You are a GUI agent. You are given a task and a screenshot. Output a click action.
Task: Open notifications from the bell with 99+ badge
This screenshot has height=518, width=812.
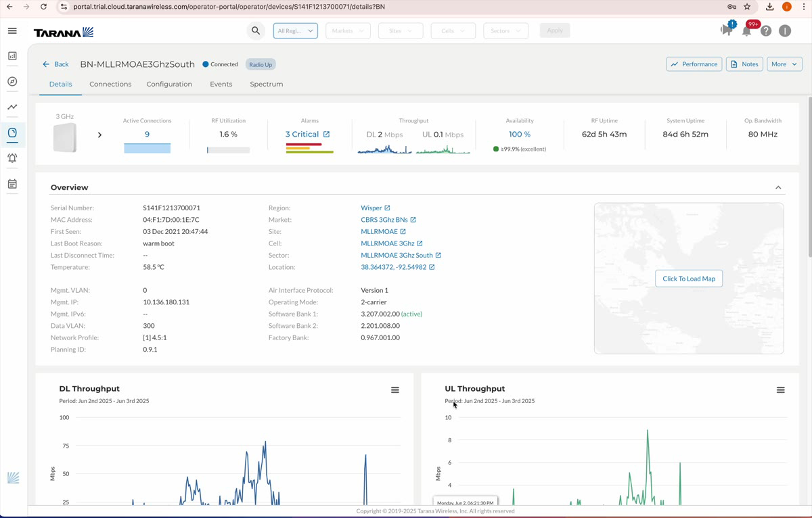coord(746,30)
